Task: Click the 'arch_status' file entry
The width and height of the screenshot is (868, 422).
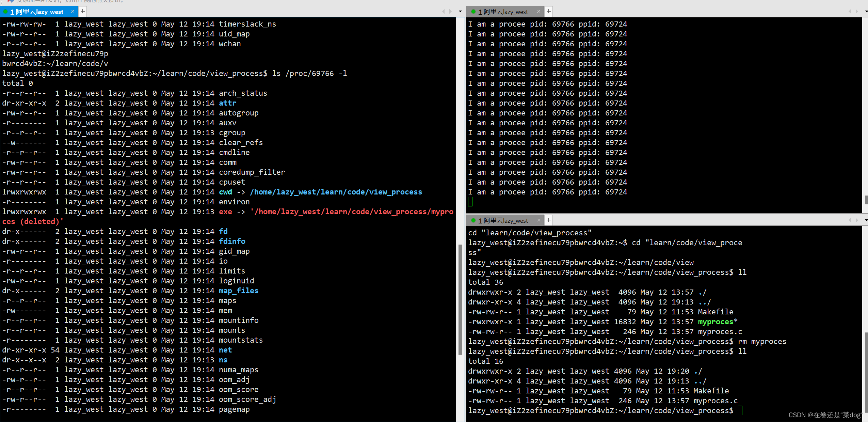Action: 243,93
